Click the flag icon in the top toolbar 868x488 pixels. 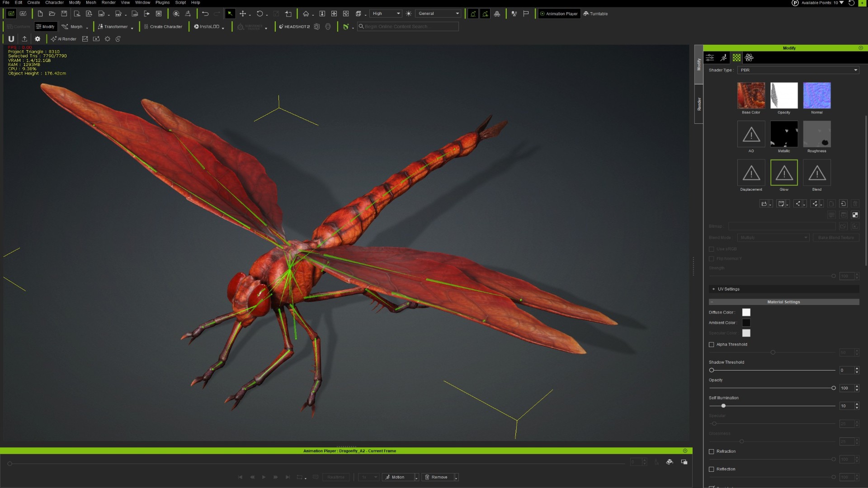click(526, 14)
